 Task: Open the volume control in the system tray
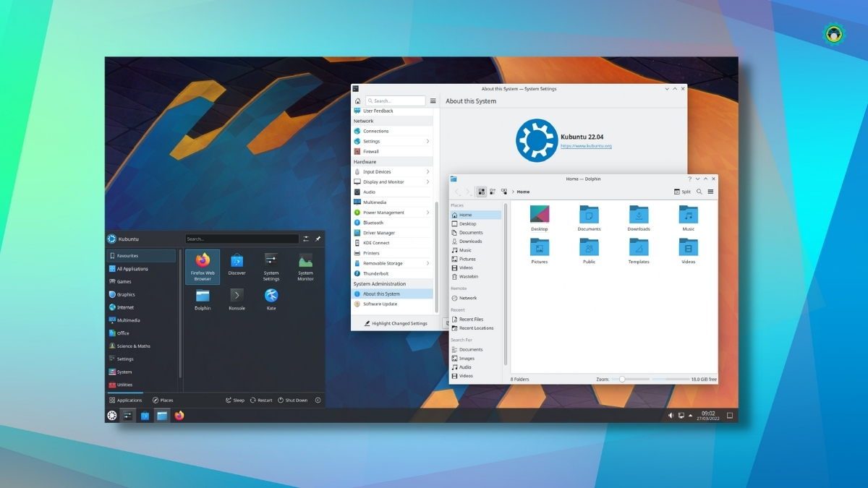[x=670, y=415]
